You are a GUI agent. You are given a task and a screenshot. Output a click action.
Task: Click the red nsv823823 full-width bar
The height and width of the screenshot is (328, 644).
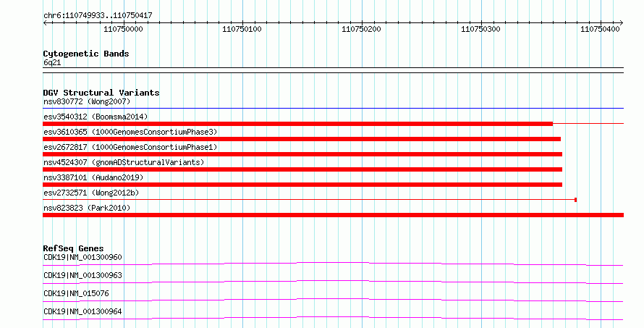(333, 215)
